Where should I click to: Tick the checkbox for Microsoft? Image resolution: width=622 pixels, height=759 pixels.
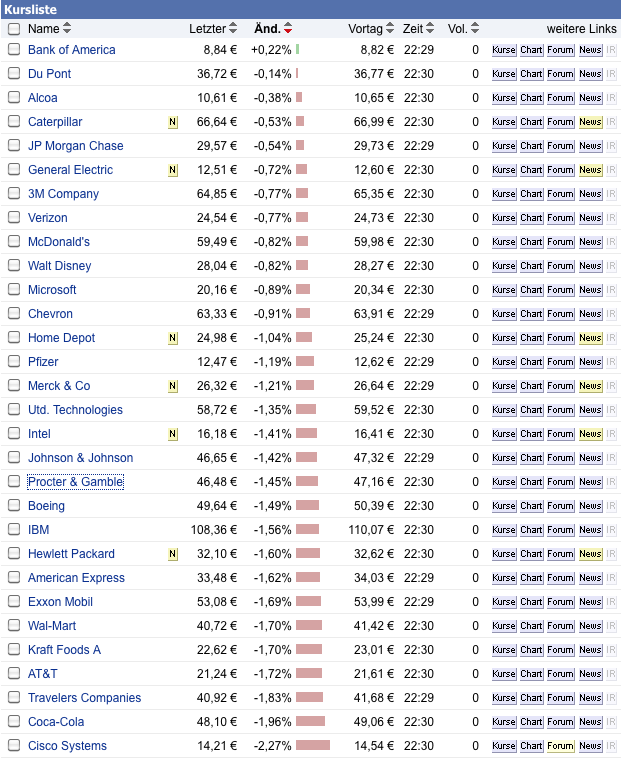click(14, 290)
